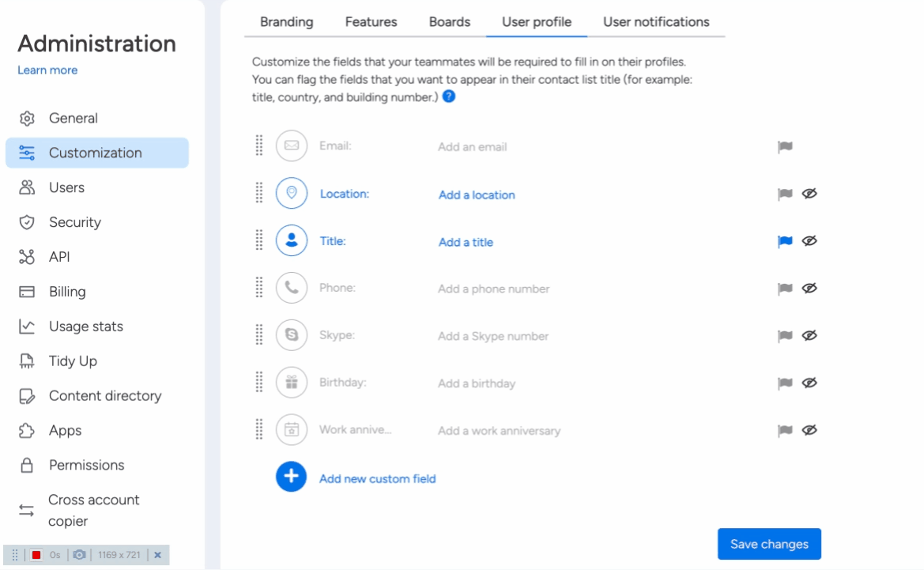This screenshot has height=570, width=924.
Task: Click the blue help question mark icon
Action: tap(449, 96)
